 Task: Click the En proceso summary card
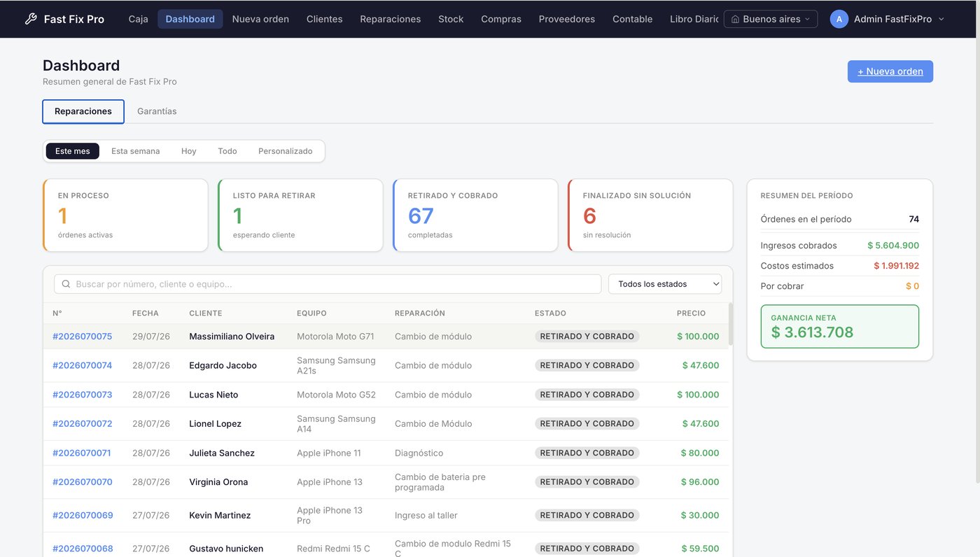125,215
